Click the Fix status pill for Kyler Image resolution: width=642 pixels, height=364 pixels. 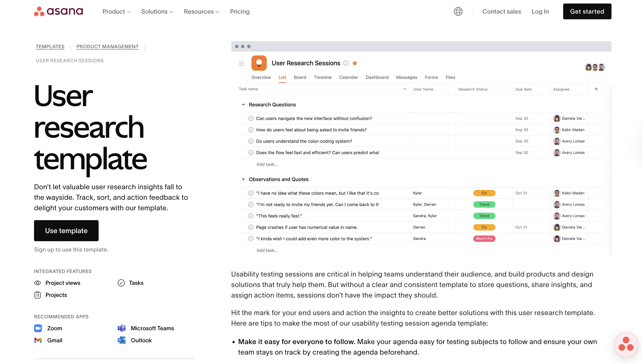[484, 193]
